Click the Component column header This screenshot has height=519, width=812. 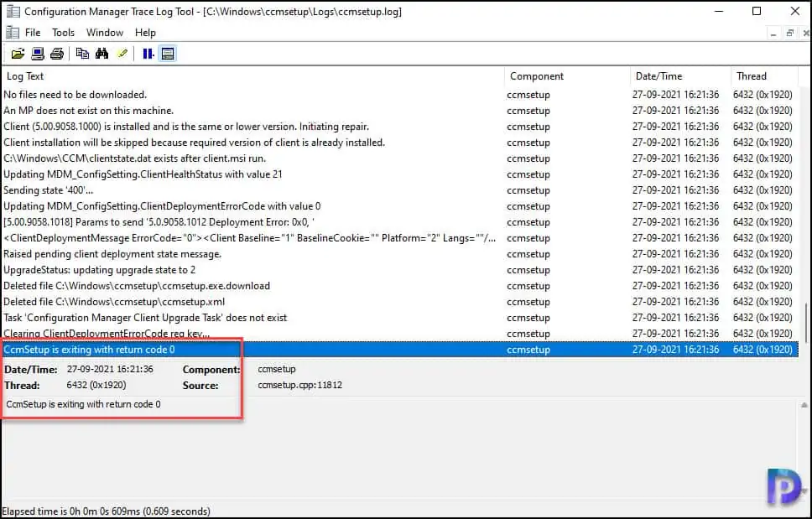(566, 76)
